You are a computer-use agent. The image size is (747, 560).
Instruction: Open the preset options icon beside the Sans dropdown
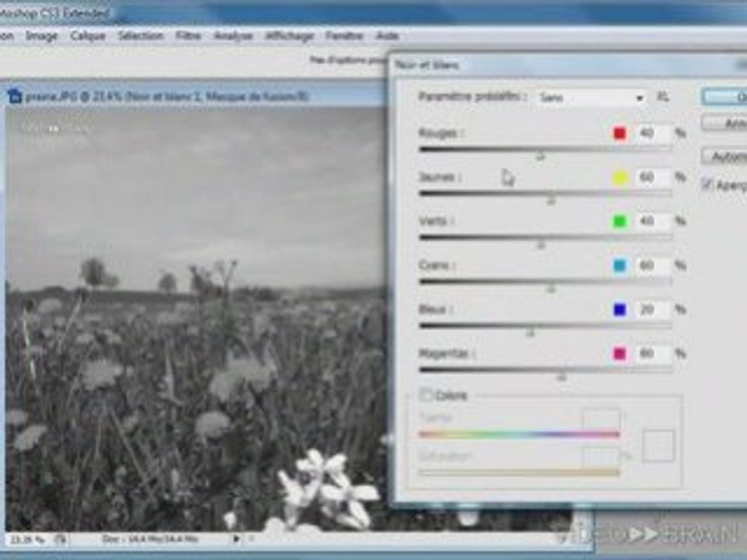663,97
